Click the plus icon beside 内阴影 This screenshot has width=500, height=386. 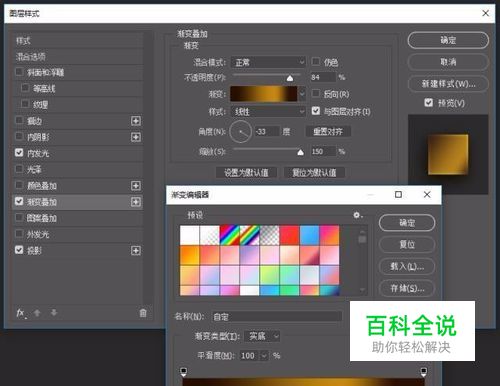click(136, 137)
